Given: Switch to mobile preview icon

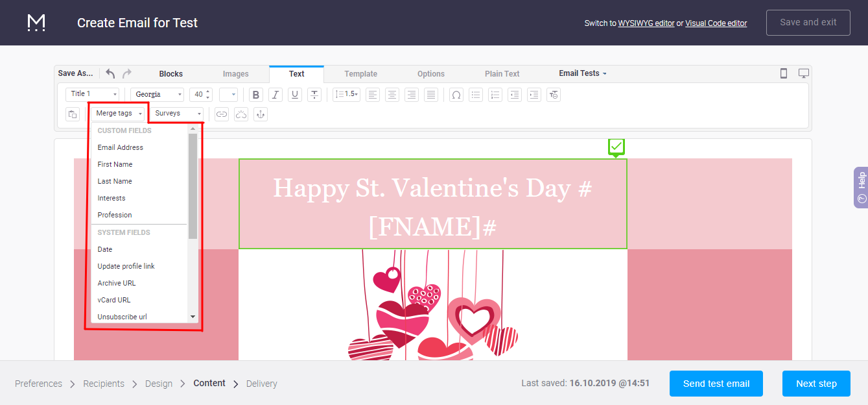Looking at the screenshot, I should [783, 73].
